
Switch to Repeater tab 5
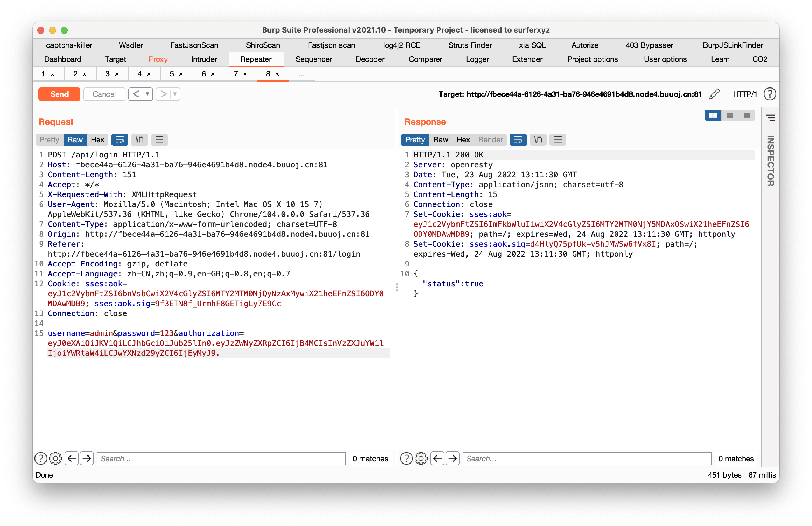pyautogui.click(x=172, y=74)
